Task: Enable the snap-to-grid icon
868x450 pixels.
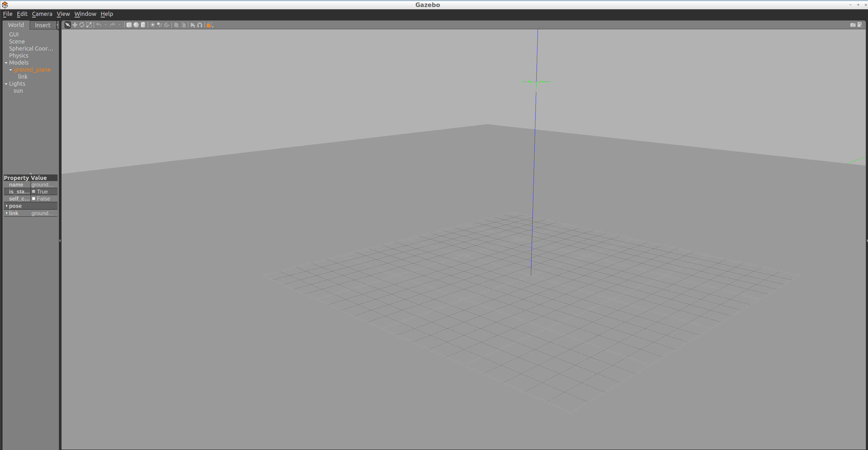Action: tap(200, 25)
